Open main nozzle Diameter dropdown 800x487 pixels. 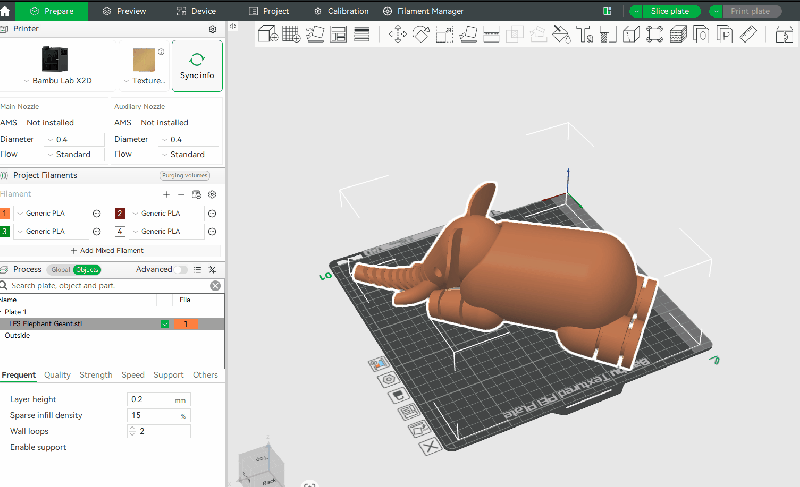[x=75, y=139]
